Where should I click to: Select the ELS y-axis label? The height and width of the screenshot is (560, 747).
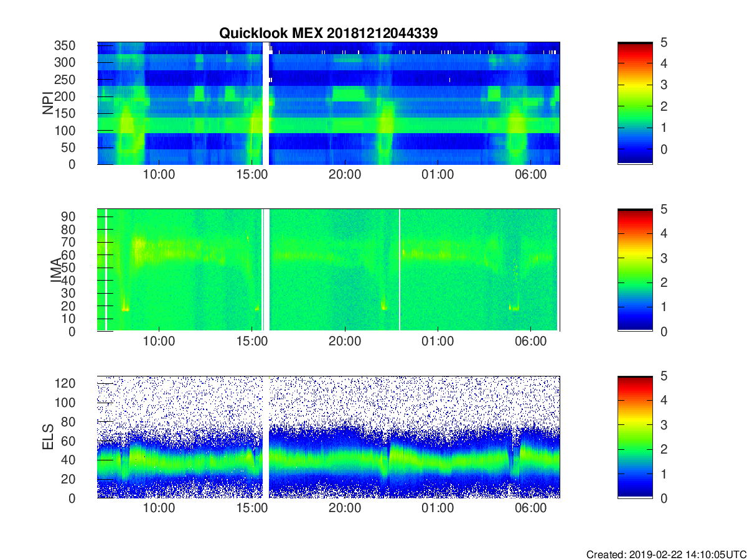[48, 437]
